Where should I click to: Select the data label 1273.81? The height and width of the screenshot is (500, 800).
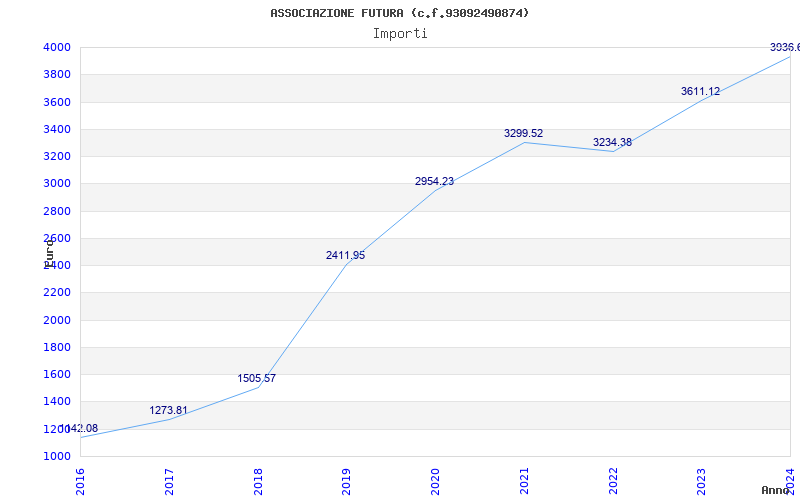click(x=168, y=411)
